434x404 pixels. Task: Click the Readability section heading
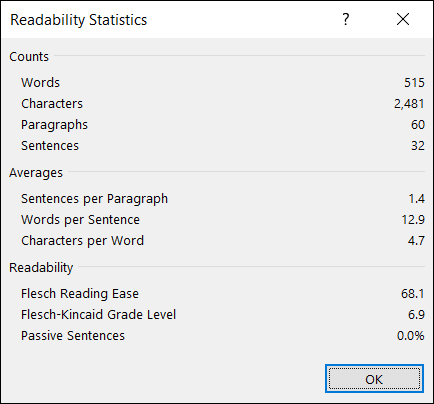coord(41,268)
